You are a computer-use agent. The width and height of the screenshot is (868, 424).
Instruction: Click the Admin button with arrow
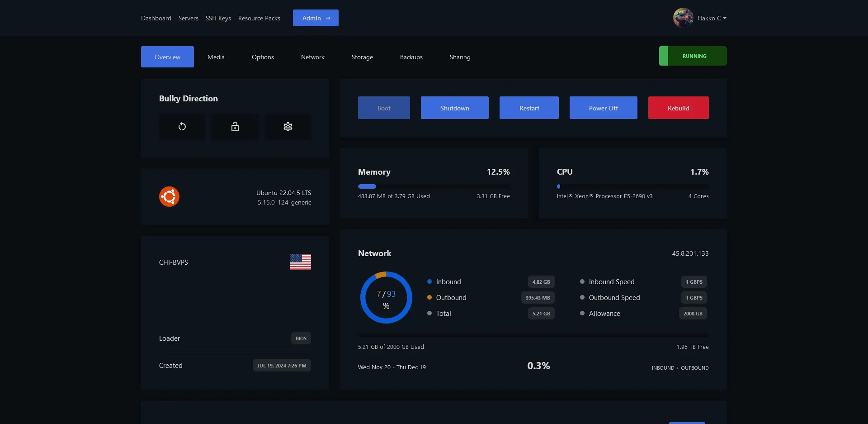tap(316, 18)
